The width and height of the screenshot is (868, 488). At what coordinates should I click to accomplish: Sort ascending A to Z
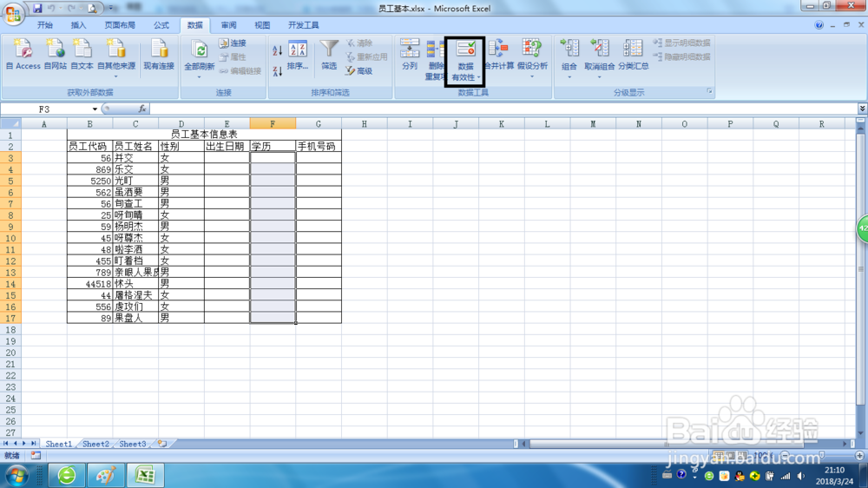point(278,50)
